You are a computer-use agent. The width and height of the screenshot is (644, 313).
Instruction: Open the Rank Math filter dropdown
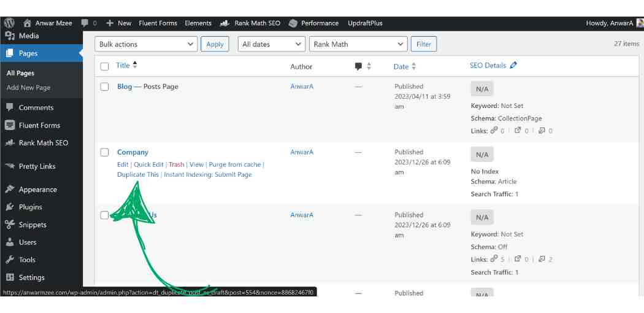(x=358, y=44)
